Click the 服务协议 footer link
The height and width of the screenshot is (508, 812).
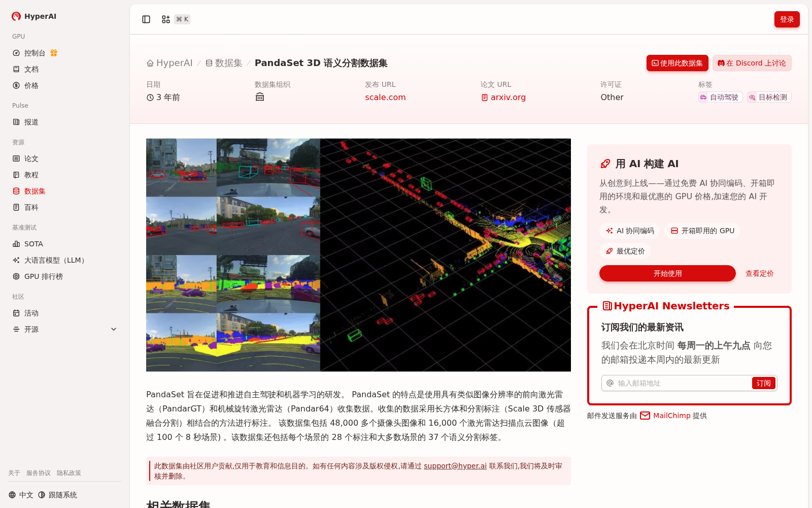tap(39, 473)
